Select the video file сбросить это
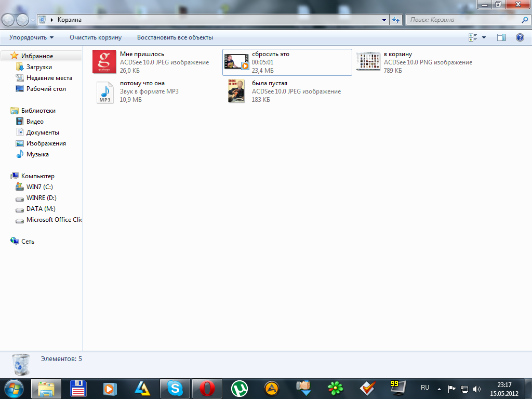The width and height of the screenshot is (532, 399). point(287,62)
